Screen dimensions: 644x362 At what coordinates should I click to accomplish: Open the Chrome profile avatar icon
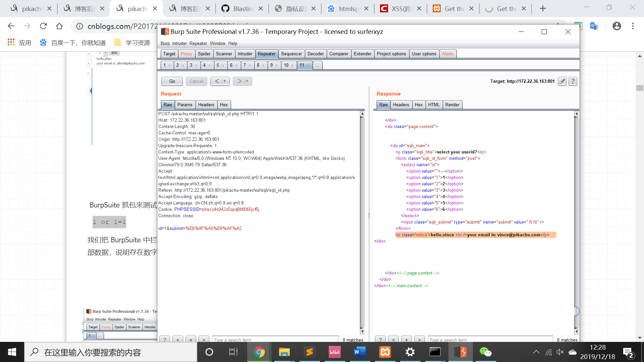[616, 26]
